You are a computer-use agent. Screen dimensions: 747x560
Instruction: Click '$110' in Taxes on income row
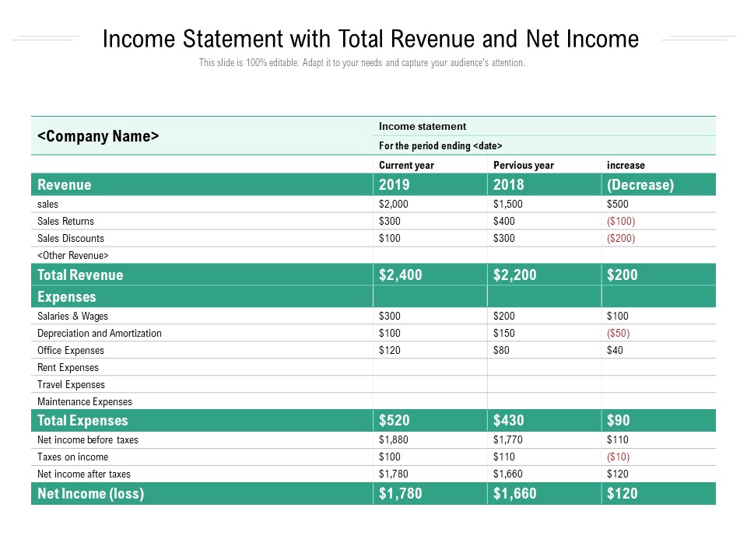pos(503,457)
